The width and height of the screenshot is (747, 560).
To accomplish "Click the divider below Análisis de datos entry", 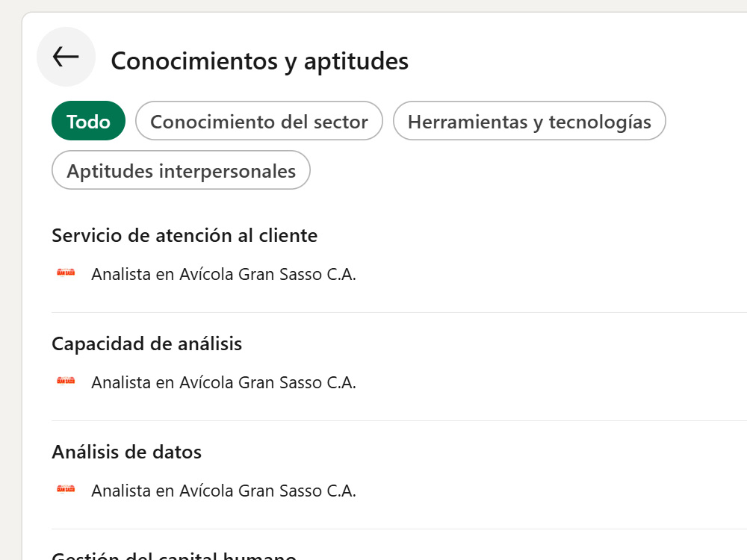I will tap(399, 529).
